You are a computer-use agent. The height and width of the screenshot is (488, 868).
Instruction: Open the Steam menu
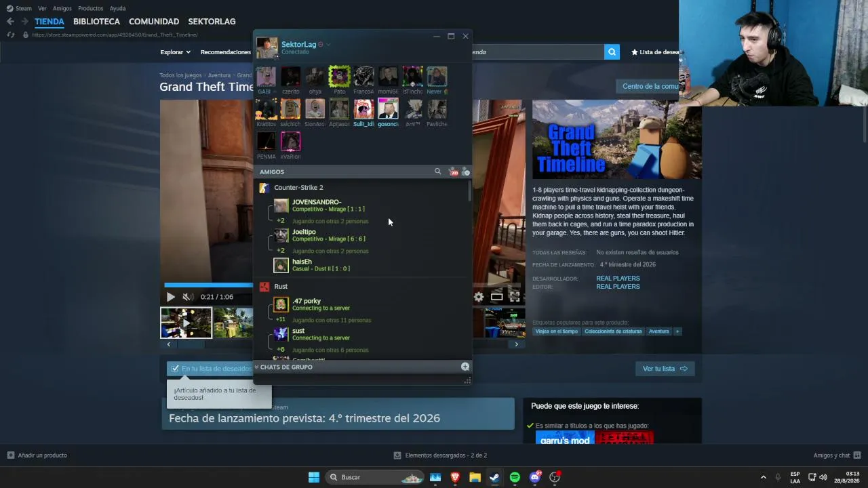tap(24, 8)
